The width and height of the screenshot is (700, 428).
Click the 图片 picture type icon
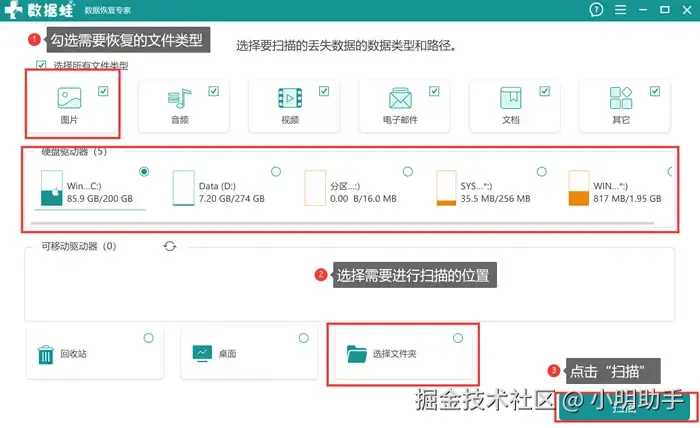click(x=69, y=98)
